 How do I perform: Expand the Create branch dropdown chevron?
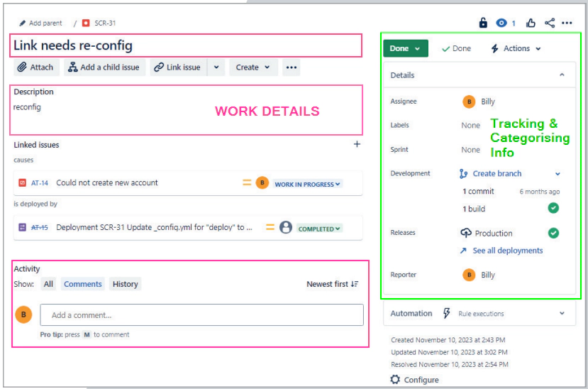(558, 174)
